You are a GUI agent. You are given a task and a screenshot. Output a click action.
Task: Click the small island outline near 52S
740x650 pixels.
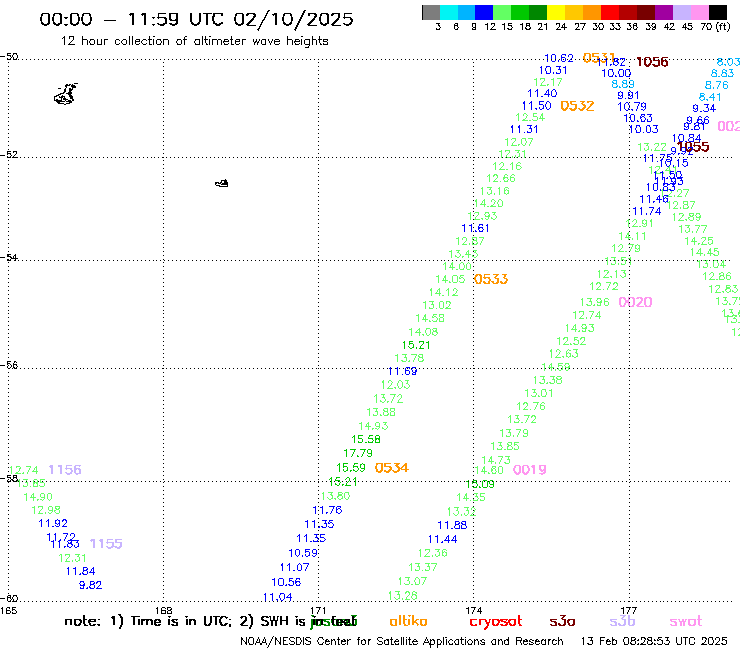(x=222, y=183)
